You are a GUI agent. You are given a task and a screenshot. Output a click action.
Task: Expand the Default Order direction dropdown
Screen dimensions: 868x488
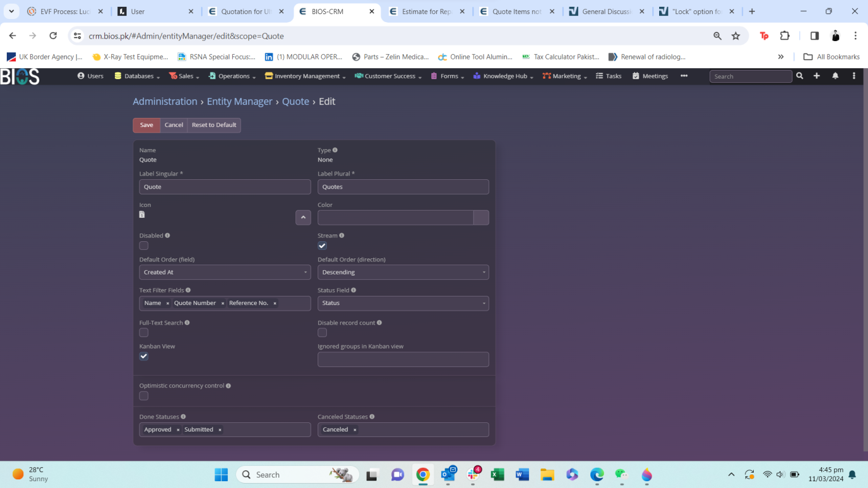[403, 273]
